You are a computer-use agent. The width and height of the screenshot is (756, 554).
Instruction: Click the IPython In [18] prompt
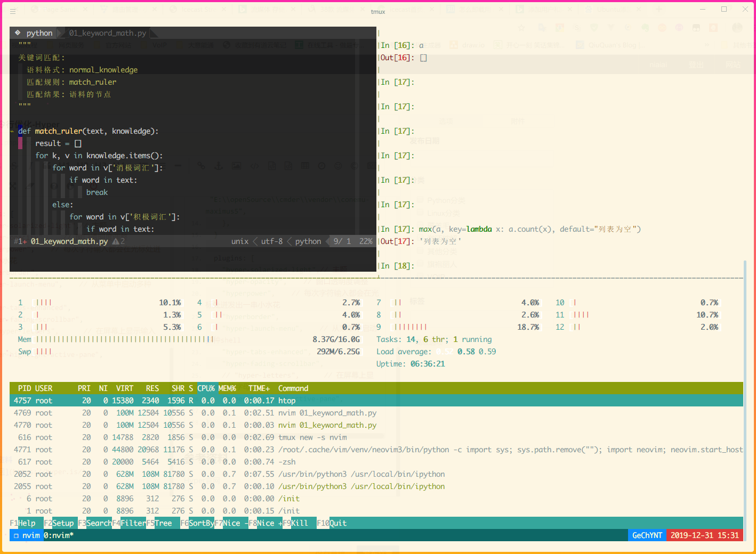click(397, 266)
